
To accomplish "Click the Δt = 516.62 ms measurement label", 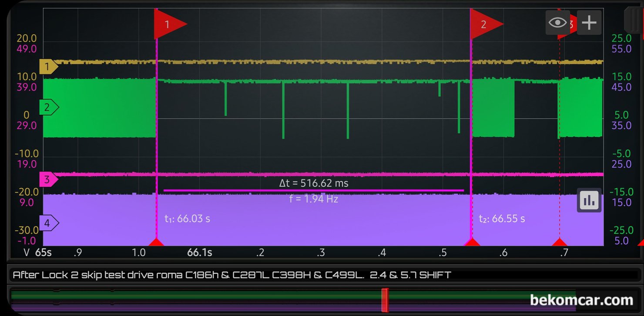I will tap(314, 183).
